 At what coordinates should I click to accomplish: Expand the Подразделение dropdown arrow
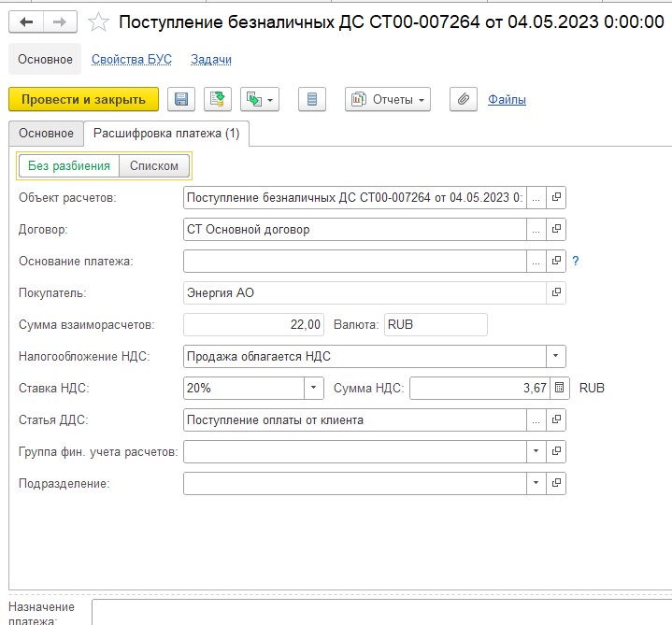click(536, 483)
